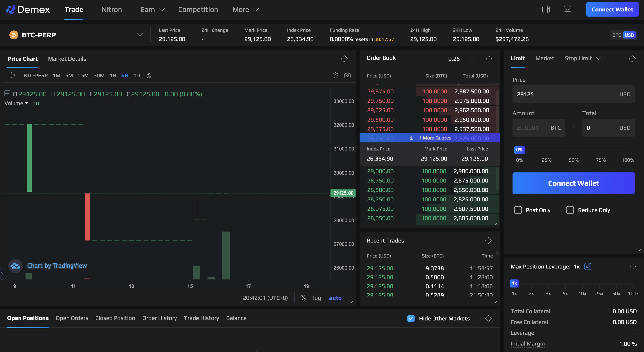This screenshot has height=352, width=644.
Task: Expand the BTC-PERP market selector
Action: (x=140, y=35)
